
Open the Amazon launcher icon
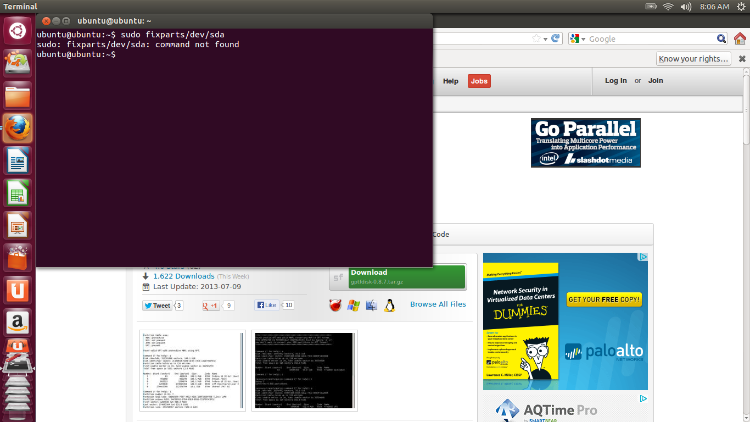[17, 322]
